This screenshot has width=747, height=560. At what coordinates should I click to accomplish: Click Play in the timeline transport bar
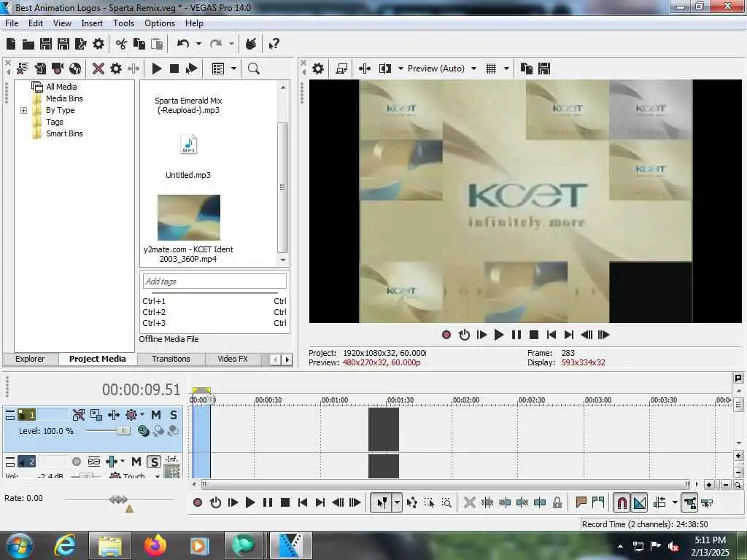coord(249,502)
